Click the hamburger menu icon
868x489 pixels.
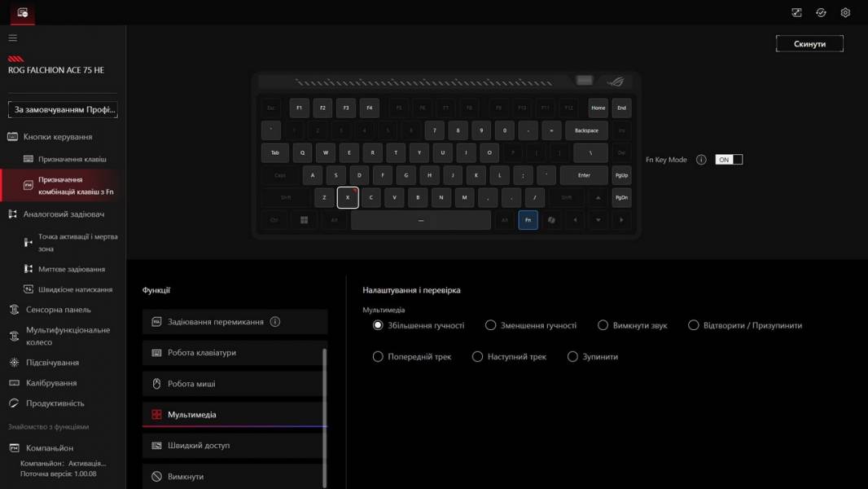tap(12, 38)
